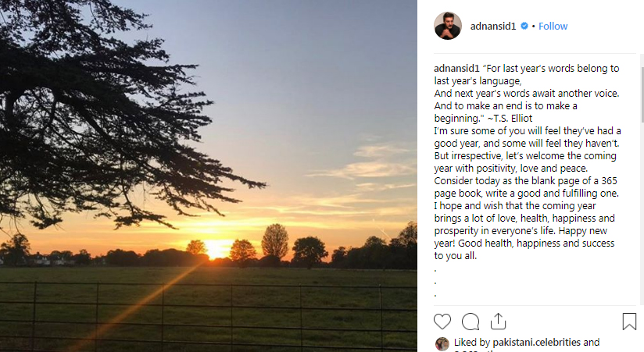
Task: Open adnansid1's round profile picture in the header
Action: pyautogui.click(x=448, y=26)
